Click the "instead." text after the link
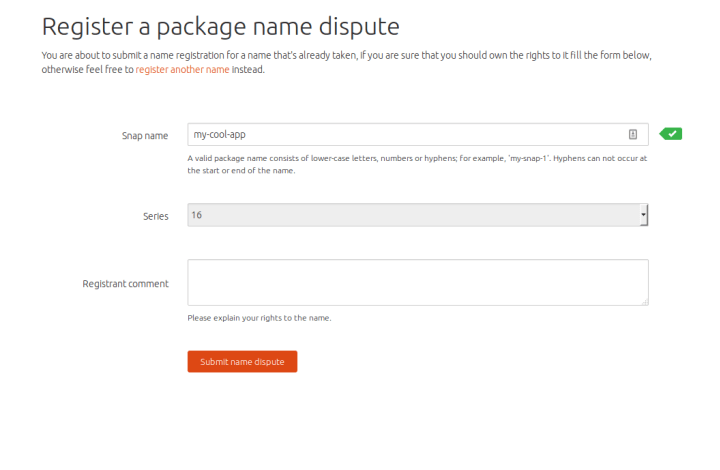The width and height of the screenshot is (720, 470). point(248,69)
